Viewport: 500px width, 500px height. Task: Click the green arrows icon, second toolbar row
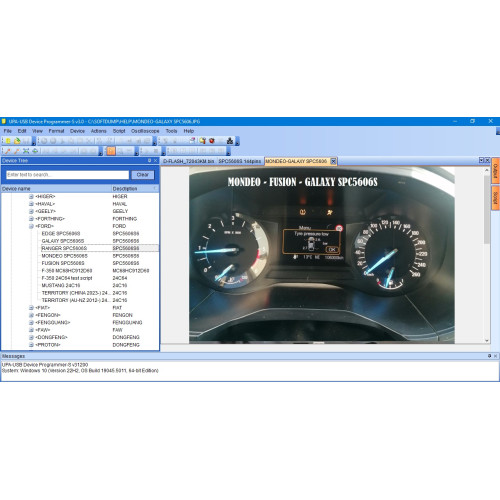pyautogui.click(x=35, y=151)
